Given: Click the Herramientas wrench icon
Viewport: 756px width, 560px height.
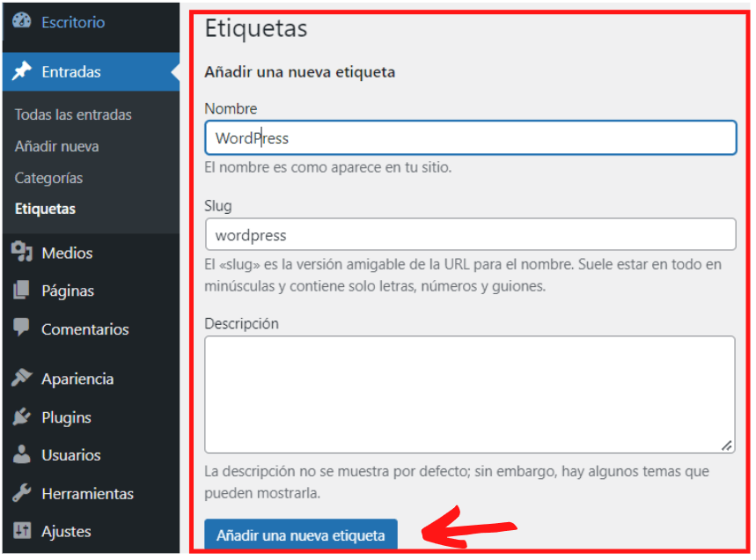Looking at the screenshot, I should point(22,493).
